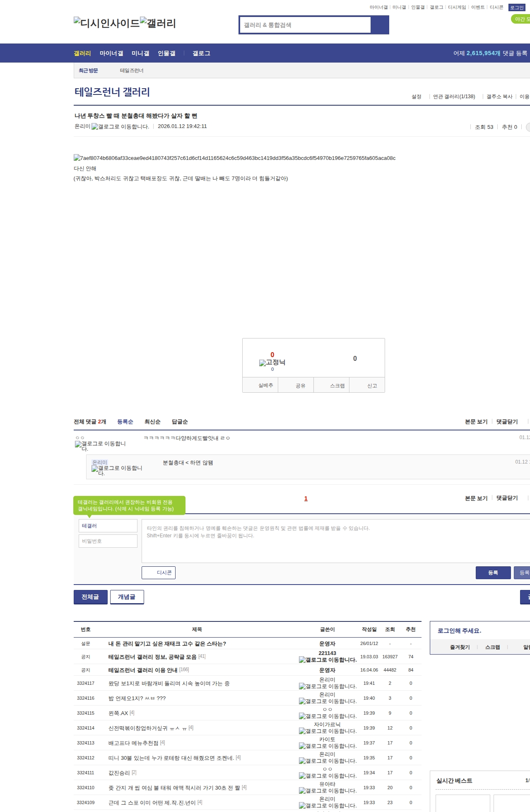Select 갤러리 in the blue navigation bar
530x812 pixels.
coord(82,53)
